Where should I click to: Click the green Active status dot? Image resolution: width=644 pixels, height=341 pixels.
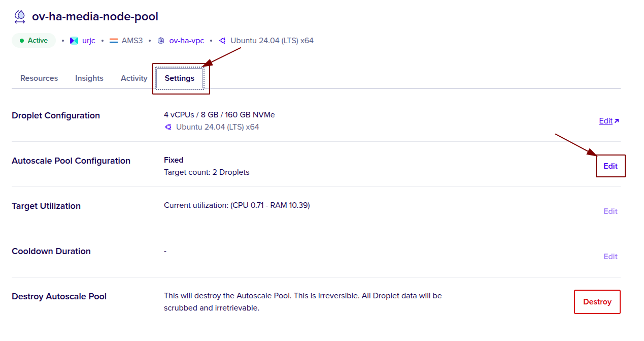tap(21, 40)
